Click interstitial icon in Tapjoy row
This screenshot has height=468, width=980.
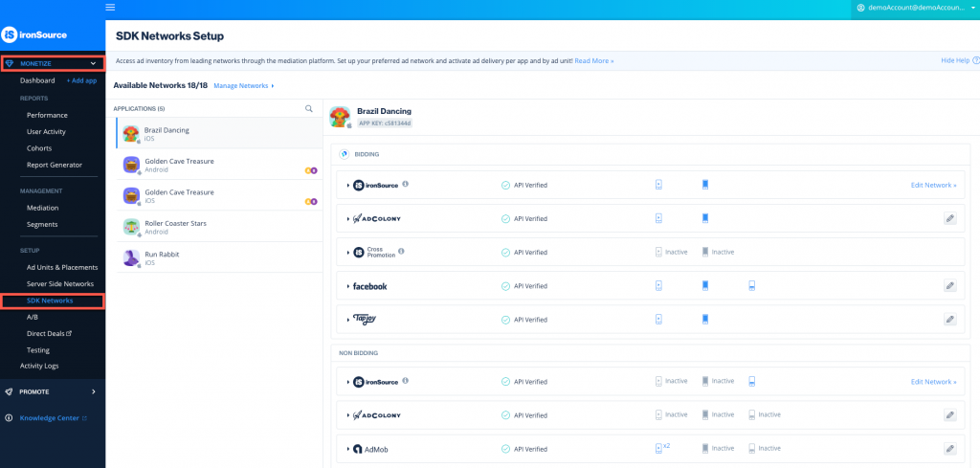[705, 320]
